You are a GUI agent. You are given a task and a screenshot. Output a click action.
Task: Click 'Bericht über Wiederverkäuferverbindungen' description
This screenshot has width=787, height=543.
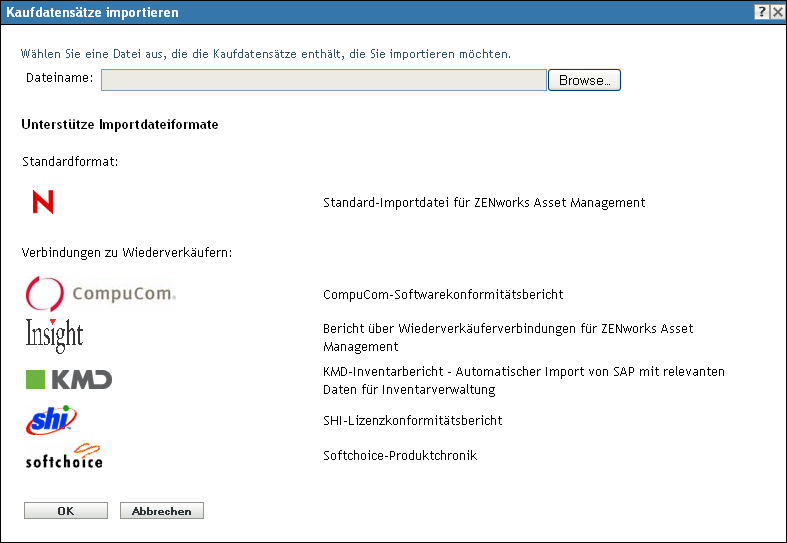tap(508, 337)
